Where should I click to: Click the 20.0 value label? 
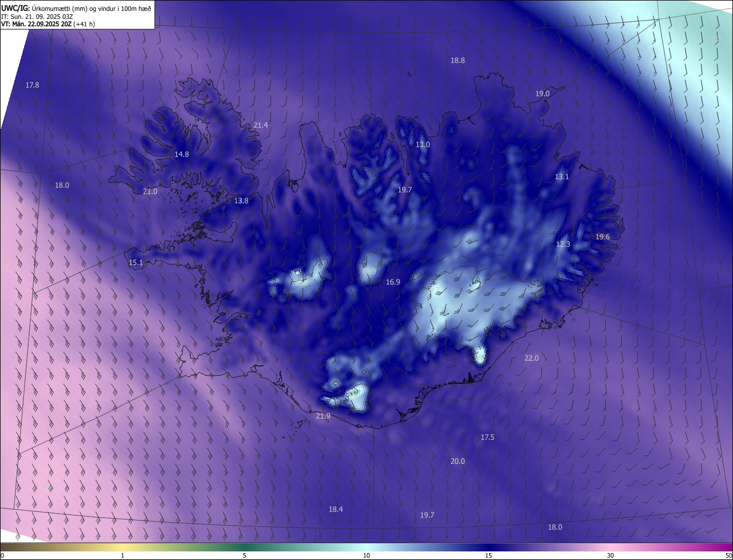pyautogui.click(x=458, y=461)
